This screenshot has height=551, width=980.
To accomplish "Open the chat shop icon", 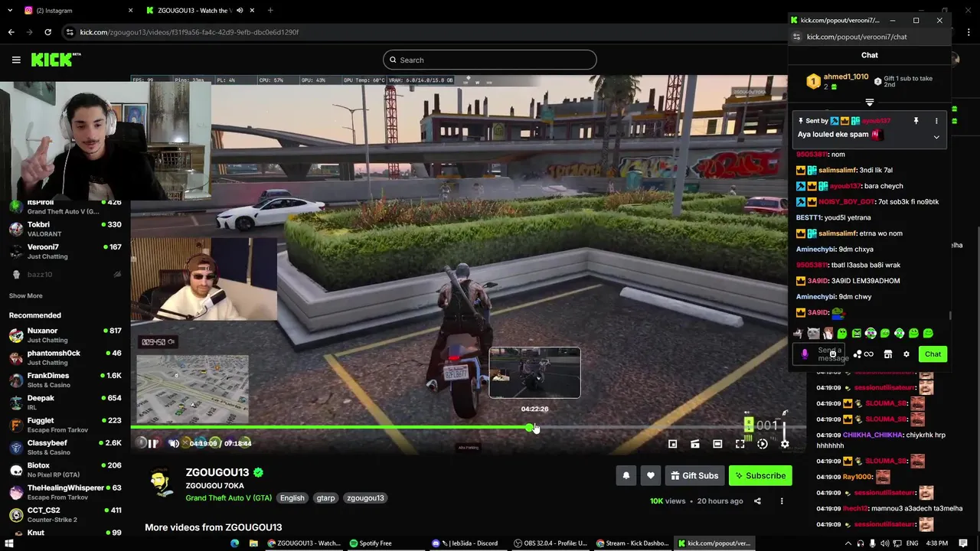I will (x=888, y=354).
